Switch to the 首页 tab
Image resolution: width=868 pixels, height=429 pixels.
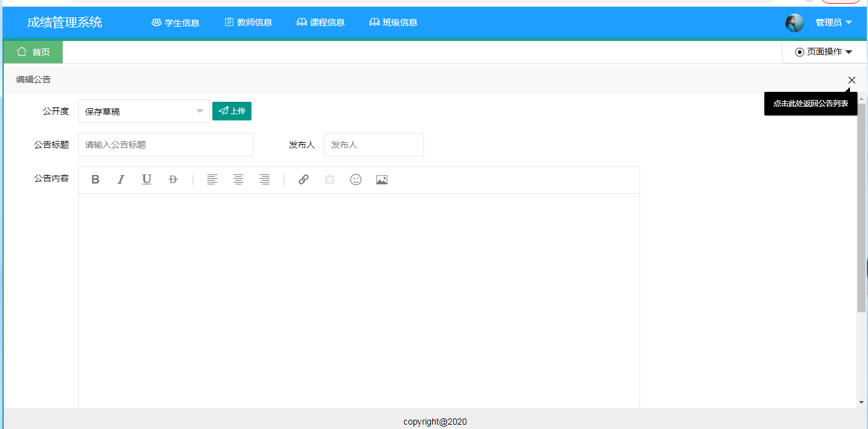(x=34, y=52)
